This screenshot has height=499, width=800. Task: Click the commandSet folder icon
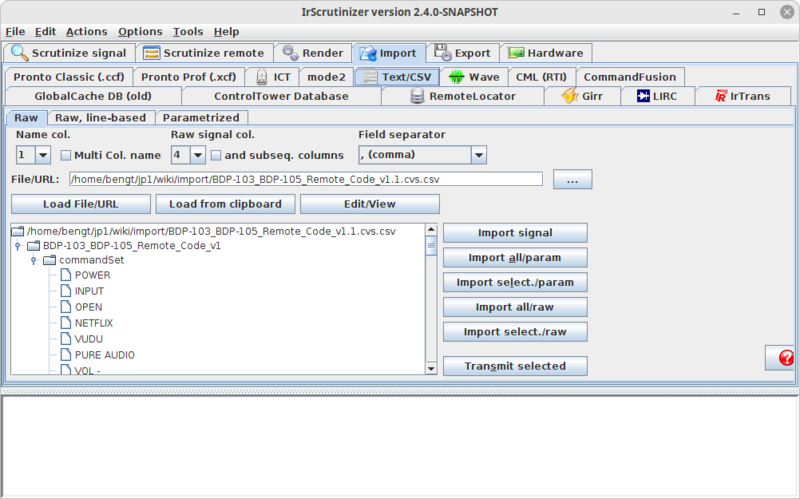pyautogui.click(x=49, y=260)
